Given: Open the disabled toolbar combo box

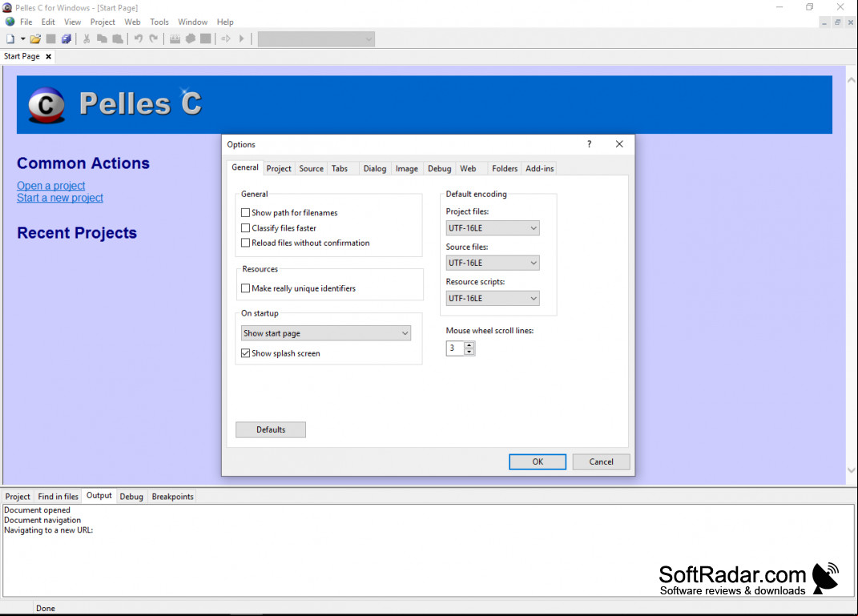Looking at the screenshot, I should coord(316,38).
